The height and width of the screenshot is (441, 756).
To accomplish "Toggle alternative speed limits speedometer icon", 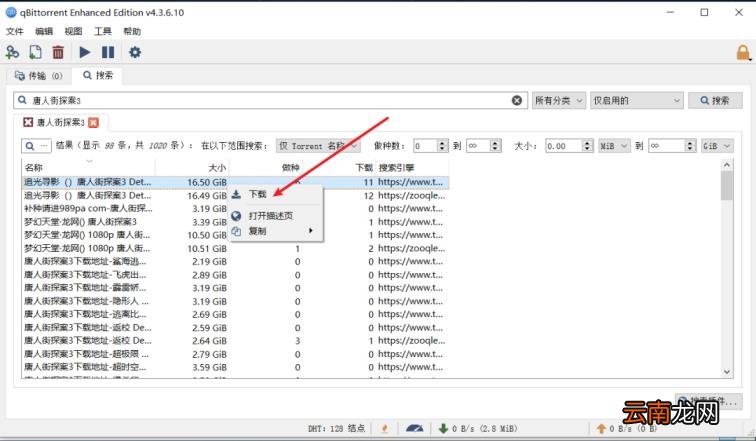I will 415,428.
